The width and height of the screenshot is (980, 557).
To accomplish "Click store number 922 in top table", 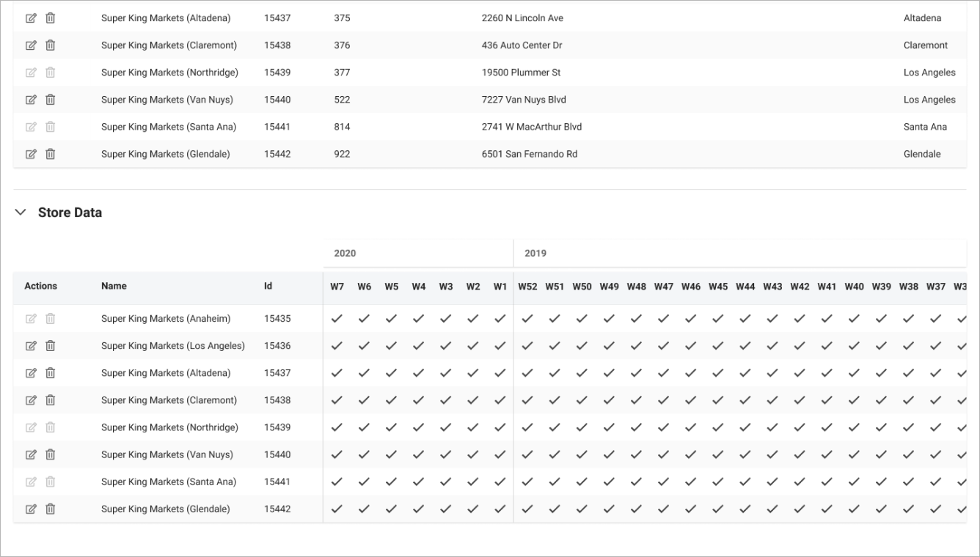I will pos(342,154).
